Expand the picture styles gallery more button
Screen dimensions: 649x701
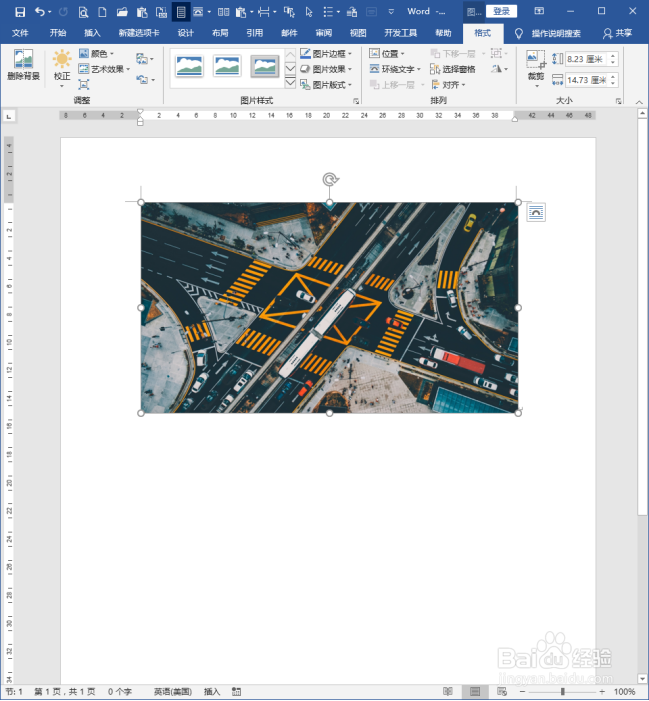click(x=290, y=83)
